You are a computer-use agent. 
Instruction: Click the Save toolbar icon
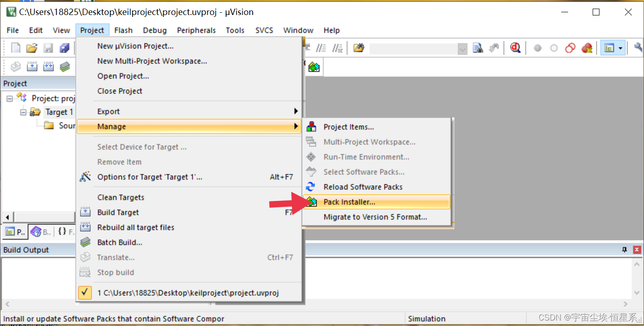point(48,48)
